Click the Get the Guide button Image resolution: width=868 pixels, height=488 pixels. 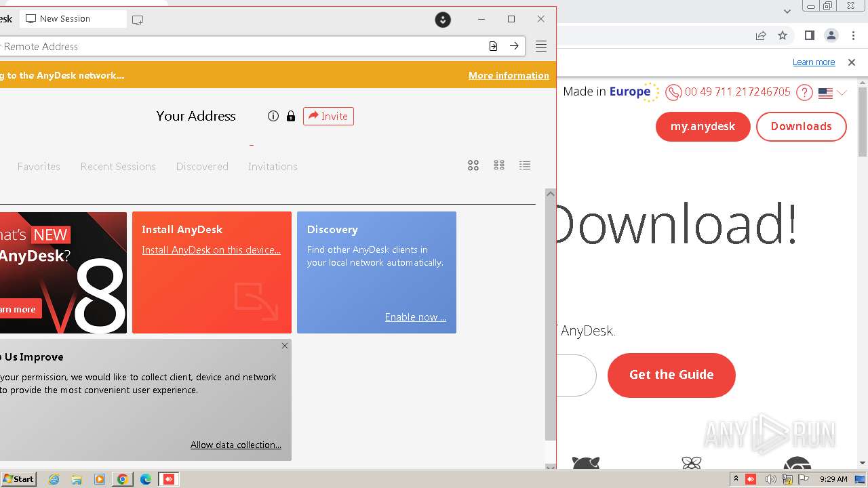tap(671, 375)
